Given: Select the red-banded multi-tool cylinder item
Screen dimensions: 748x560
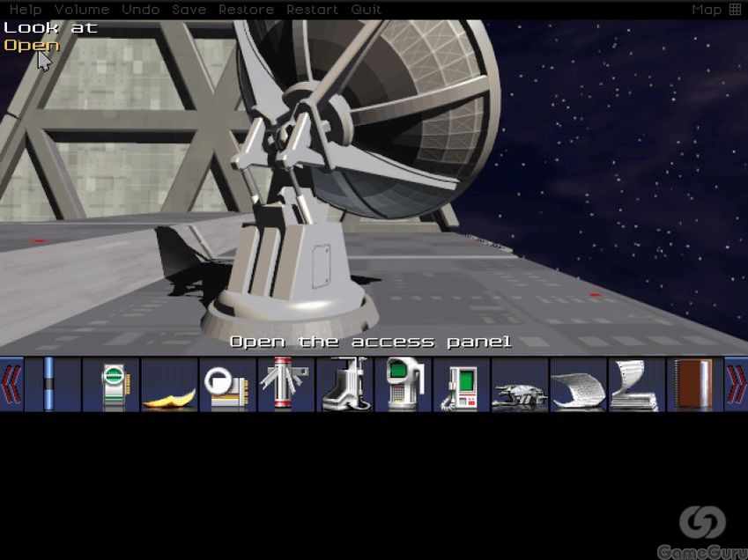Looking at the screenshot, I should pyautogui.click(x=285, y=383).
